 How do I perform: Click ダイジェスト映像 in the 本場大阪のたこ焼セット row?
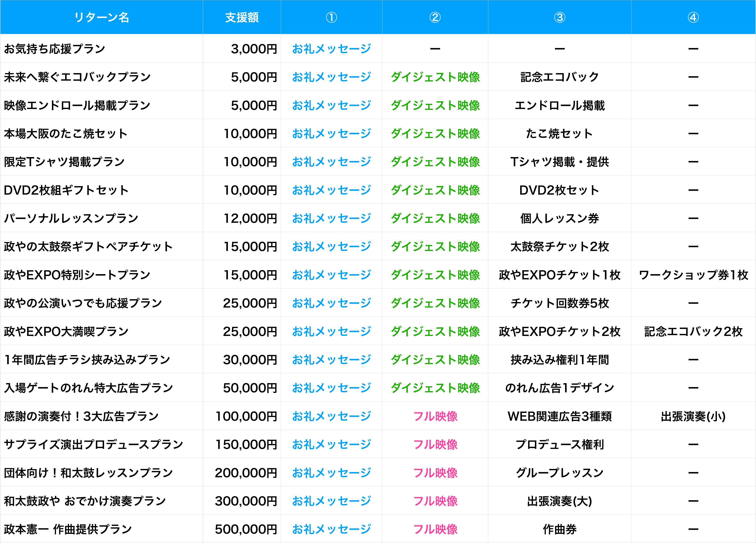(x=435, y=134)
